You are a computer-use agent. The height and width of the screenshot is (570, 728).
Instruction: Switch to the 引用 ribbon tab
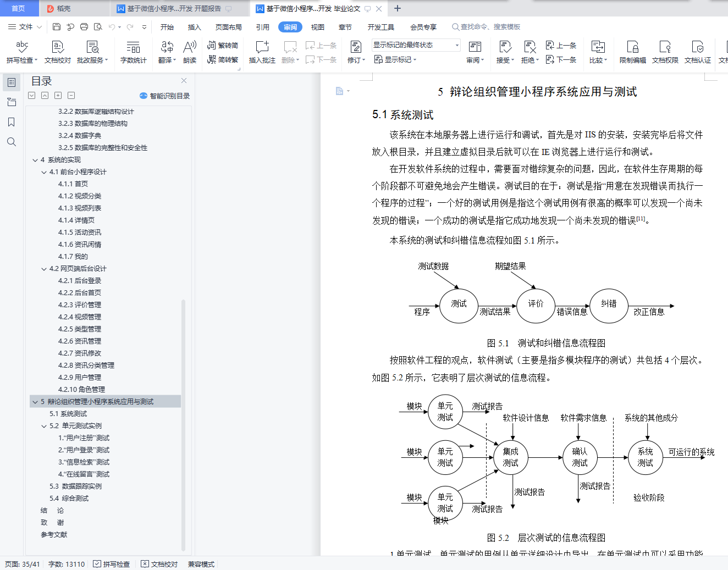click(262, 27)
